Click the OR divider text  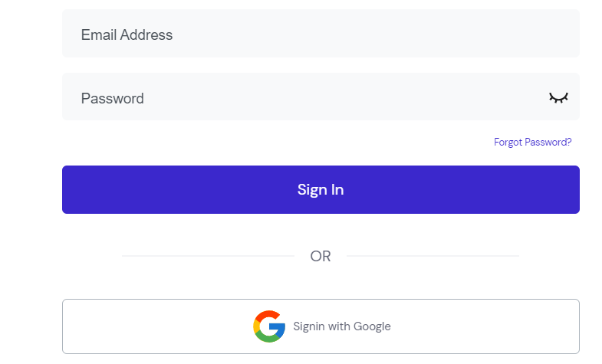pos(321,256)
